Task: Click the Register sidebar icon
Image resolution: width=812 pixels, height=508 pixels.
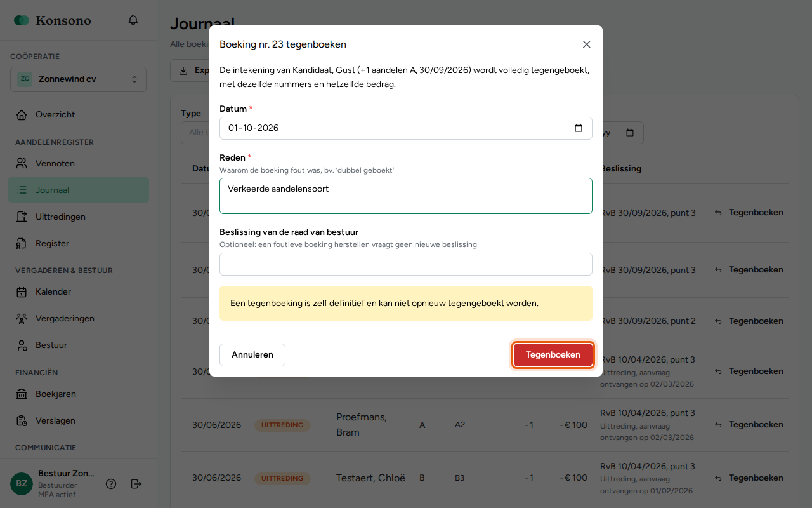Action: [x=22, y=244]
